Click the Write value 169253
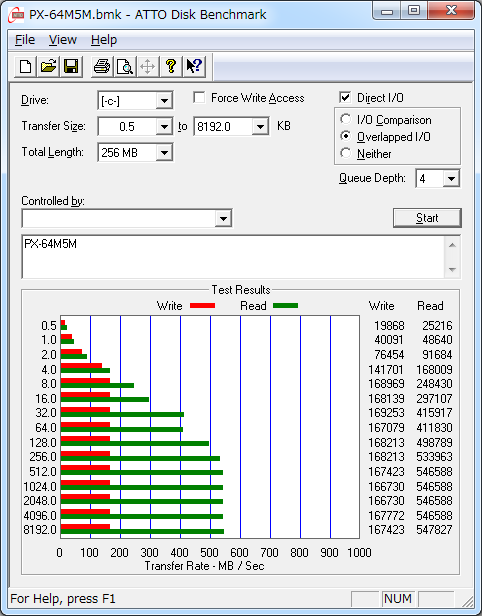Viewport: 482px width, 616px height. [x=386, y=413]
